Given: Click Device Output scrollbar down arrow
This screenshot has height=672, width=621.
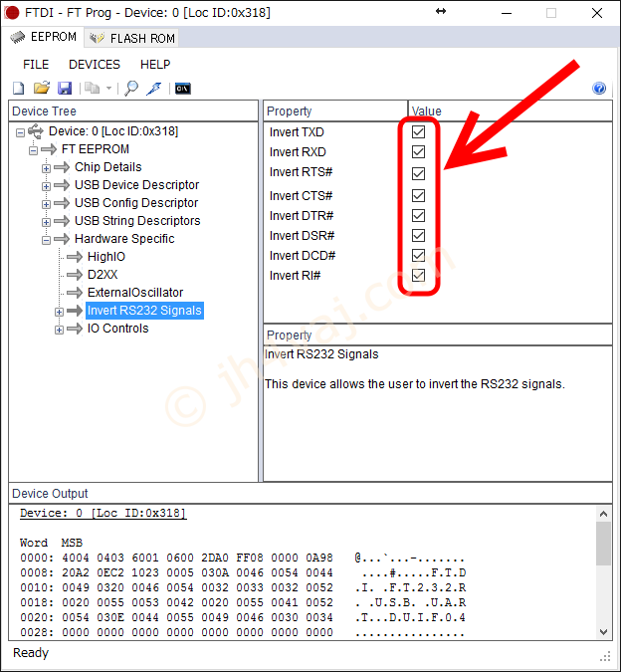Looking at the screenshot, I should click(603, 632).
